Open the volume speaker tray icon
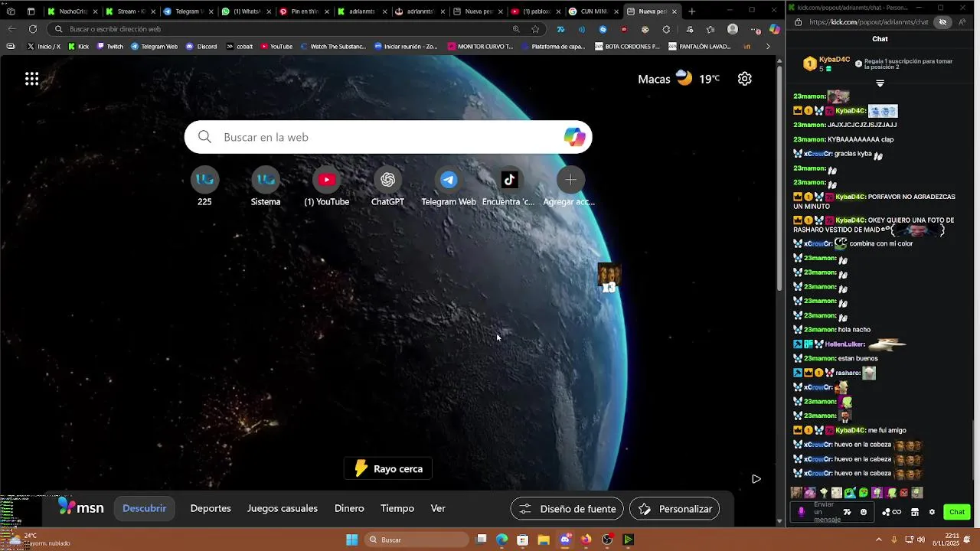 920,540
